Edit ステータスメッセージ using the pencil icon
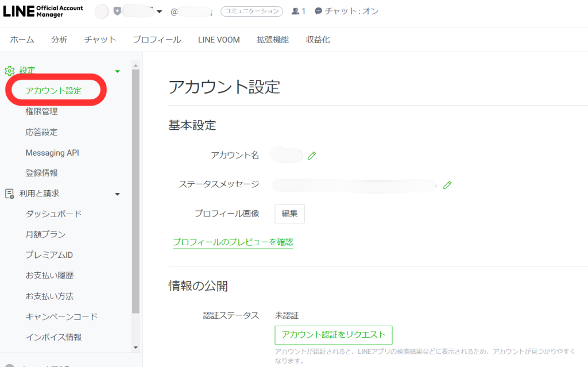The image size is (588, 367). (447, 184)
